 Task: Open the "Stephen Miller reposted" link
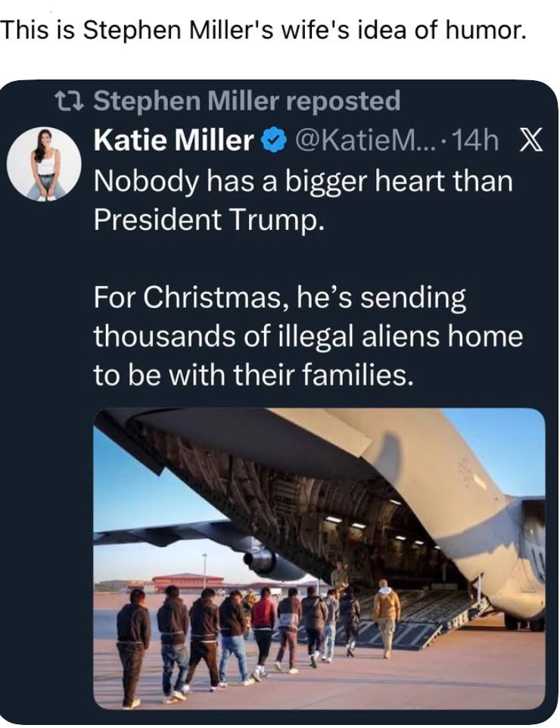(246, 101)
